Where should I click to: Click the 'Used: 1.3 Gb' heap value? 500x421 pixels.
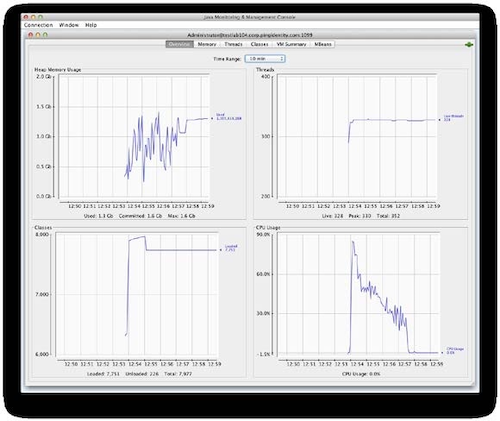click(98, 216)
